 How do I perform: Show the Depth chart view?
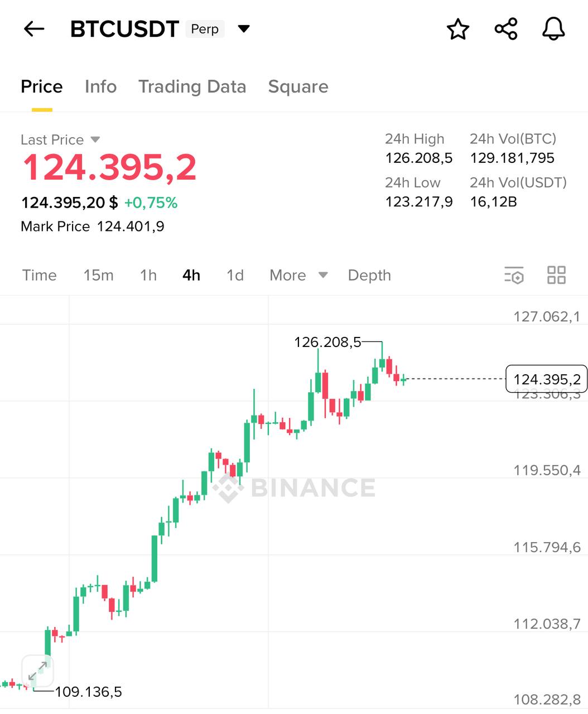click(x=369, y=275)
